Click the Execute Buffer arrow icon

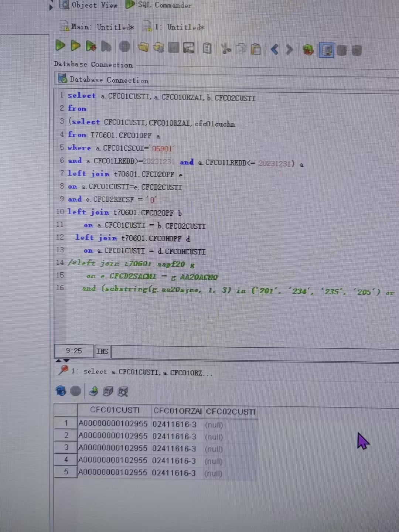[91, 46]
